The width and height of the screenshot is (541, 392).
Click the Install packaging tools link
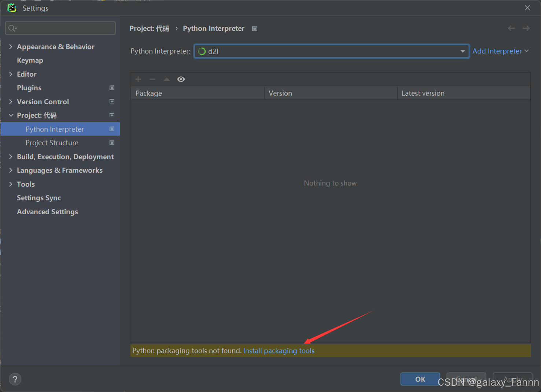click(279, 351)
